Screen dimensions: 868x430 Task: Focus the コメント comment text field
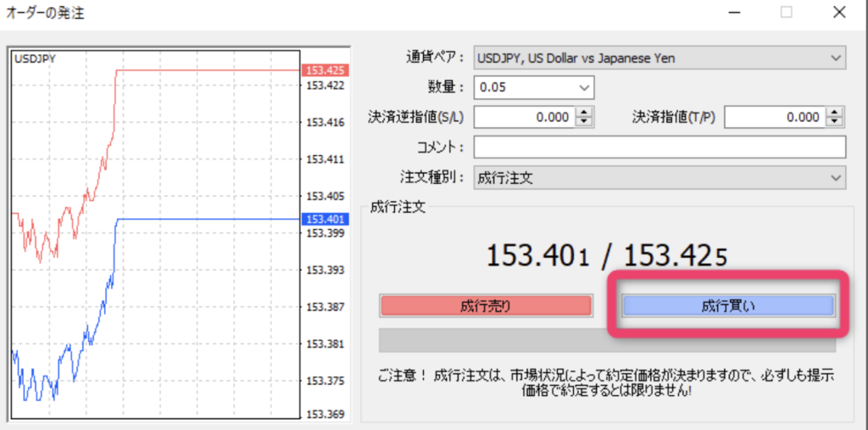click(659, 148)
